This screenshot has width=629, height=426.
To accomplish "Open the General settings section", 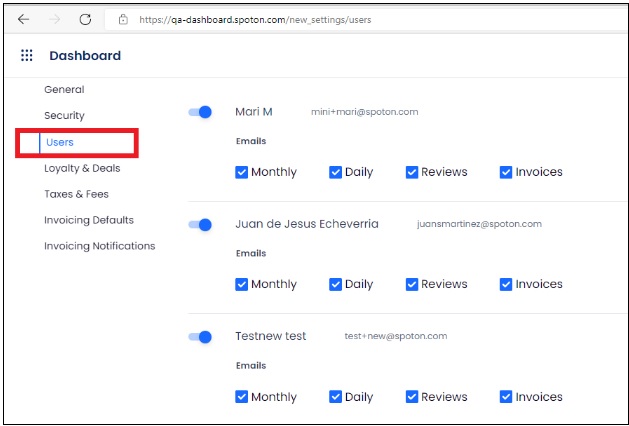I will [x=64, y=89].
